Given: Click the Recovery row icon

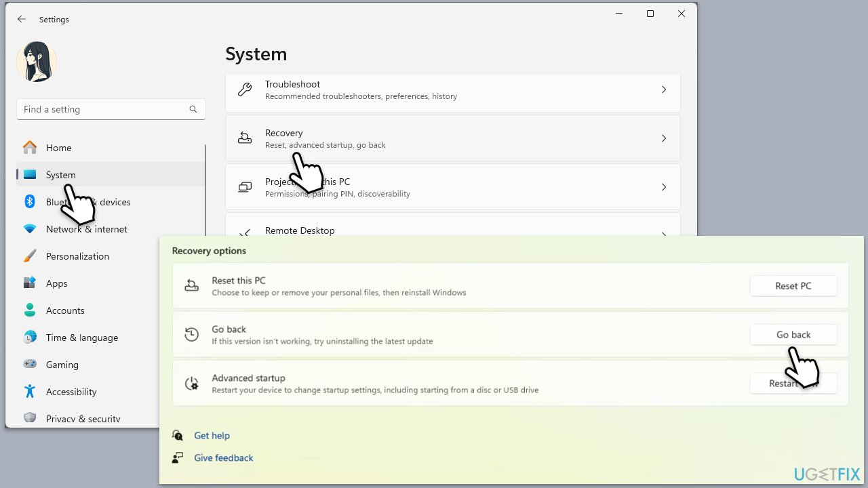Looking at the screenshot, I should 245,138.
